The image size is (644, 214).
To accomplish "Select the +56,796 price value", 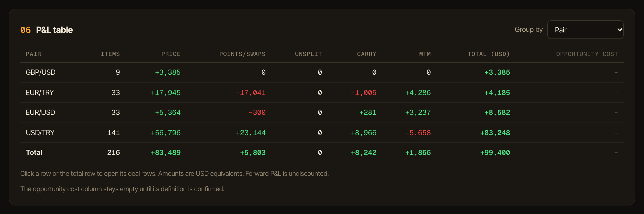I will click(166, 133).
